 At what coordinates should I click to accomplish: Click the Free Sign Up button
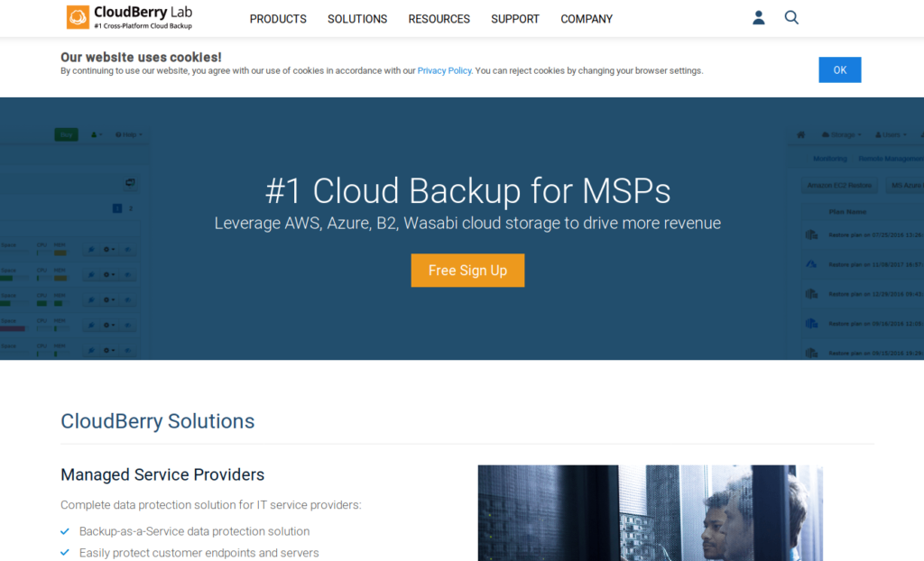[468, 271]
